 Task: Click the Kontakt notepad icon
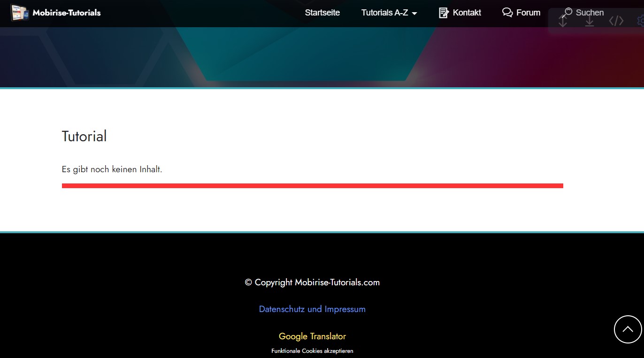[444, 13]
